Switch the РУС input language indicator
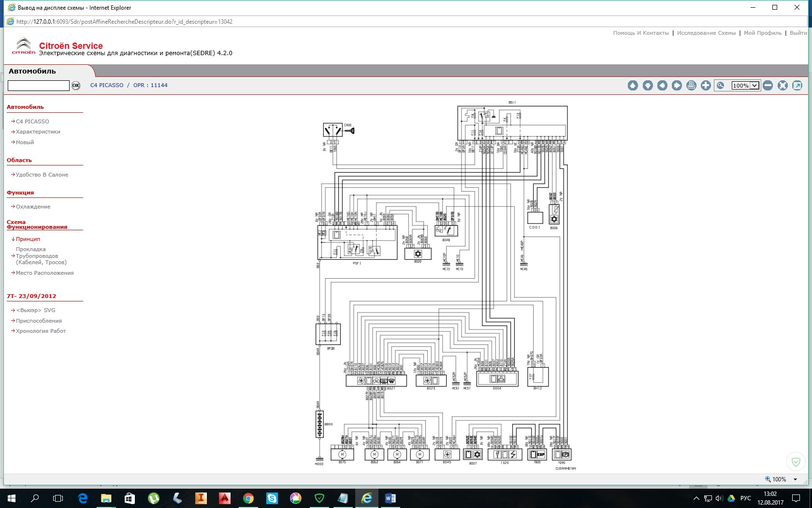Screen dimensions: 812x508 746,498
